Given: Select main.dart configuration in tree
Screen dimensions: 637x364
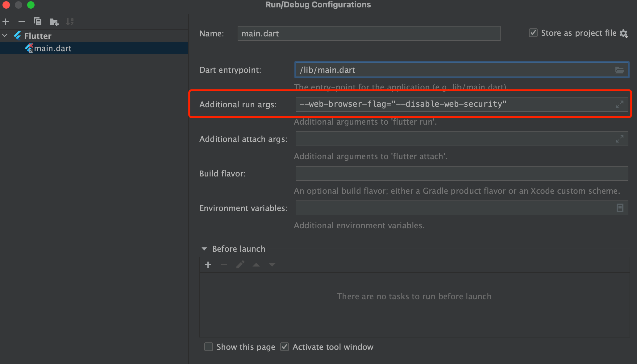Looking at the screenshot, I should click(52, 48).
